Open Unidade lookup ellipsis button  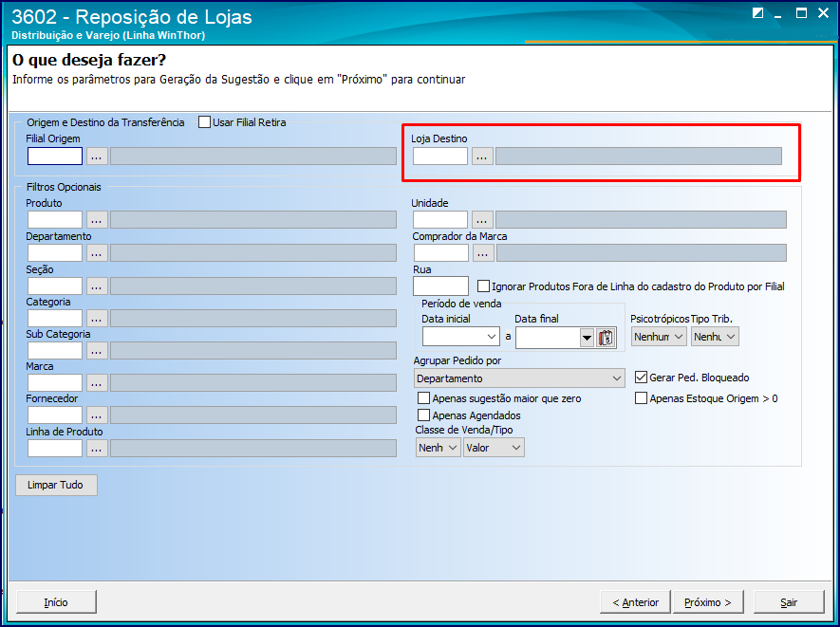(482, 219)
